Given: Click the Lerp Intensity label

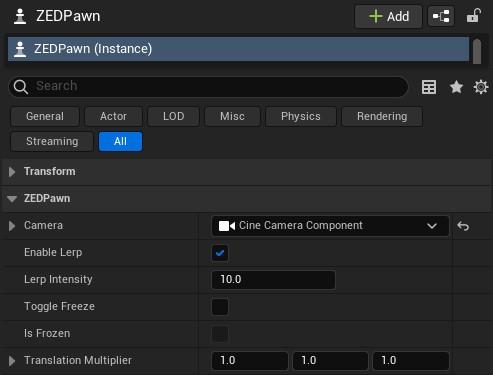Looking at the screenshot, I should coord(58,279).
